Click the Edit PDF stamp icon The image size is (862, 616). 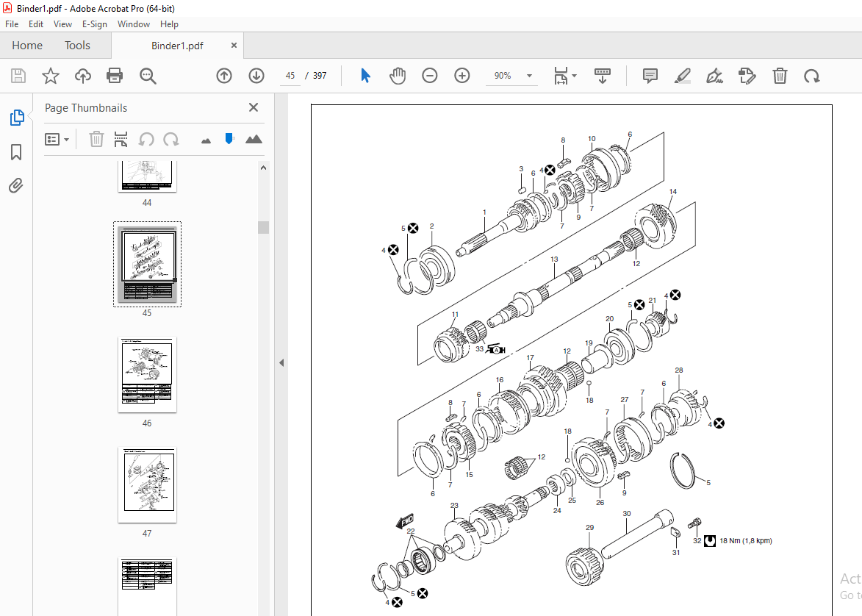pyautogui.click(x=747, y=76)
